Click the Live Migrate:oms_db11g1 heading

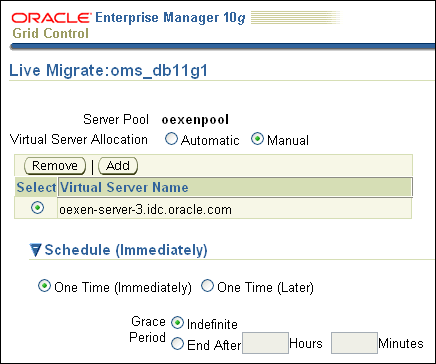[108, 71]
